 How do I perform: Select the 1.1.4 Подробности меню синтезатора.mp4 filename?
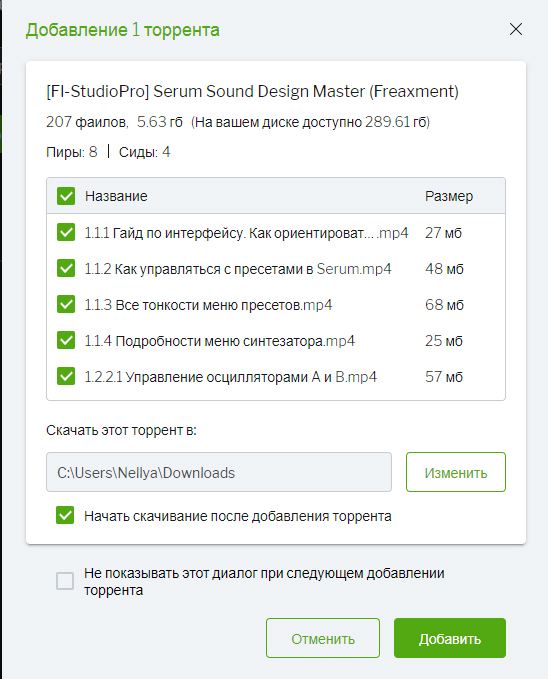tap(220, 341)
